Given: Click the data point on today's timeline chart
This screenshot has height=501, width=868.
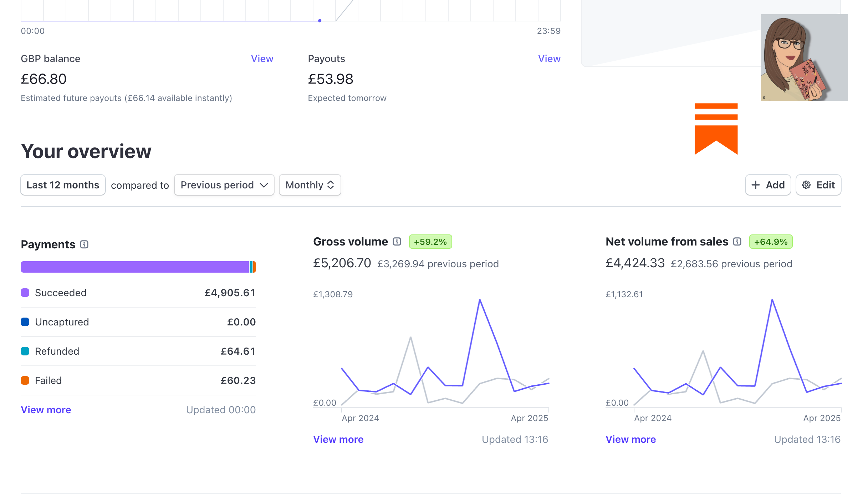Looking at the screenshot, I should tap(320, 21).
